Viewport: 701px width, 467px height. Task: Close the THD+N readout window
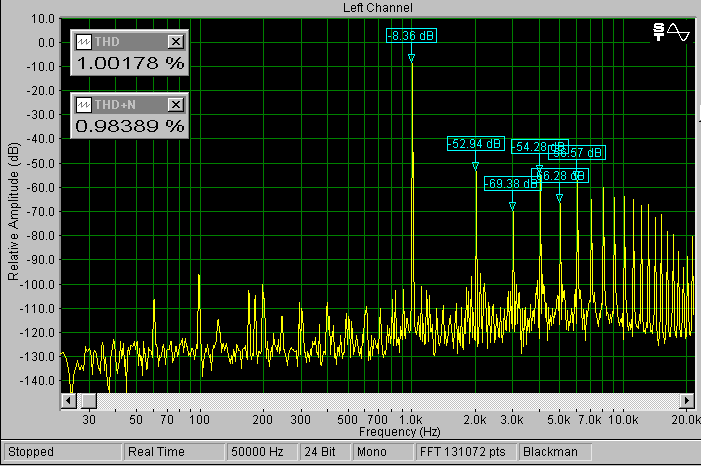(x=176, y=104)
